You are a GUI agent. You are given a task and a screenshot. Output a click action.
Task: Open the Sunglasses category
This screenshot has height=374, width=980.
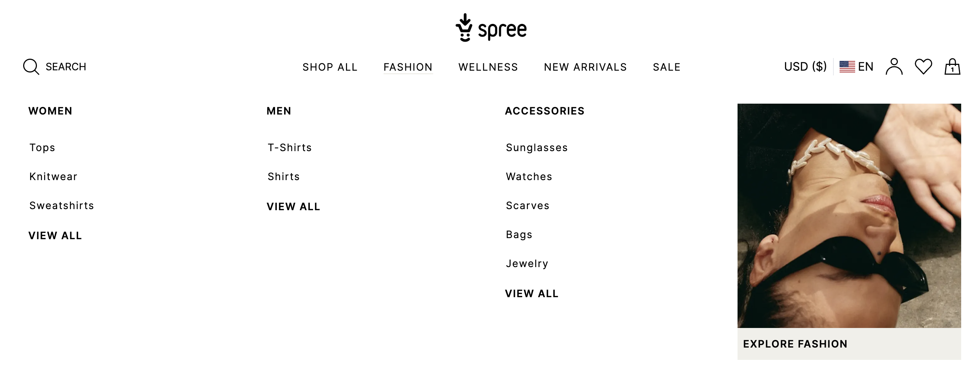[537, 147]
